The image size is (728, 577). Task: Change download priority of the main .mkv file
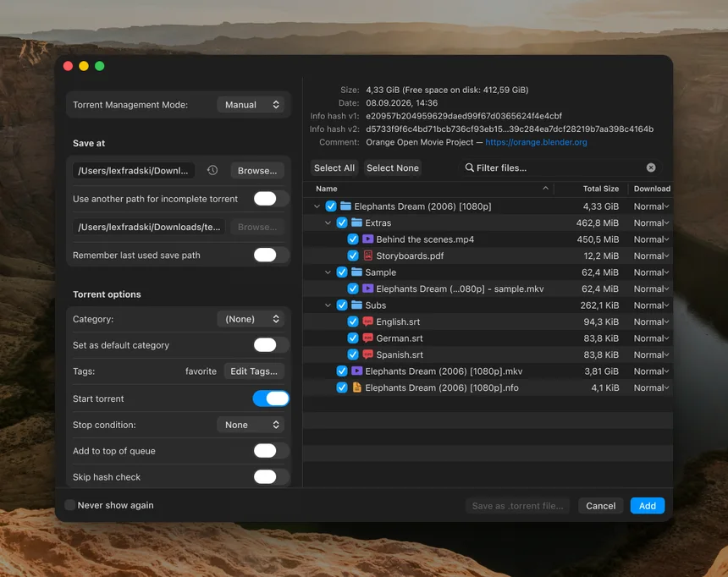(x=651, y=371)
